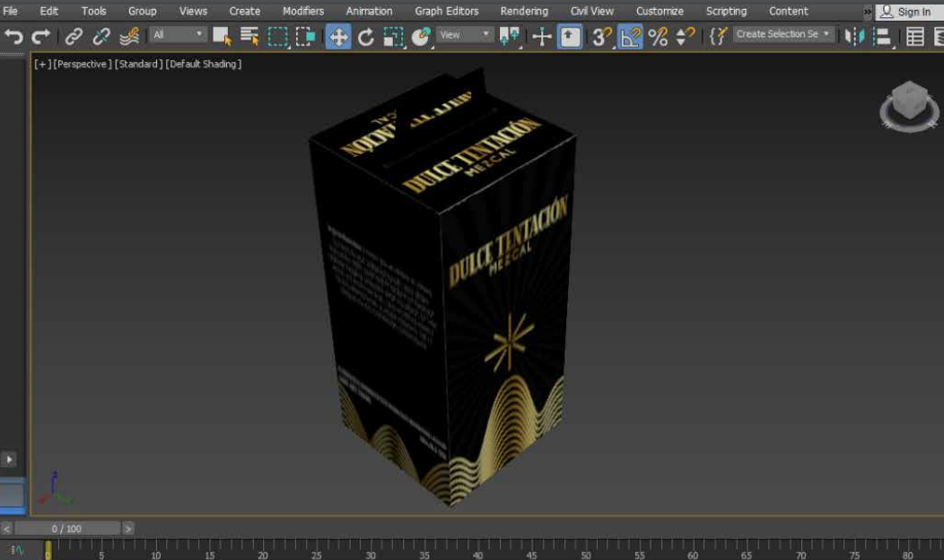The height and width of the screenshot is (560, 944).
Task: Toggle Angle Snap on the toolbar
Action: click(630, 37)
